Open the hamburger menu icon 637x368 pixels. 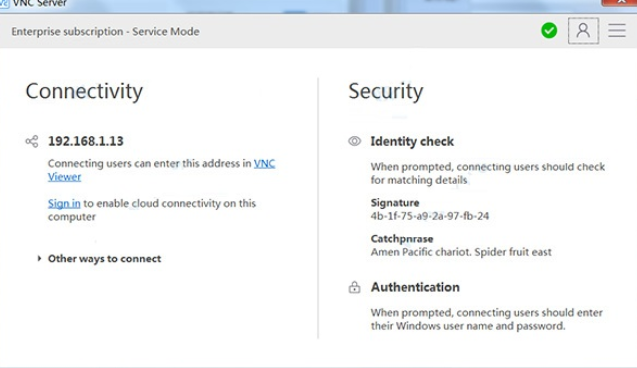(x=617, y=30)
